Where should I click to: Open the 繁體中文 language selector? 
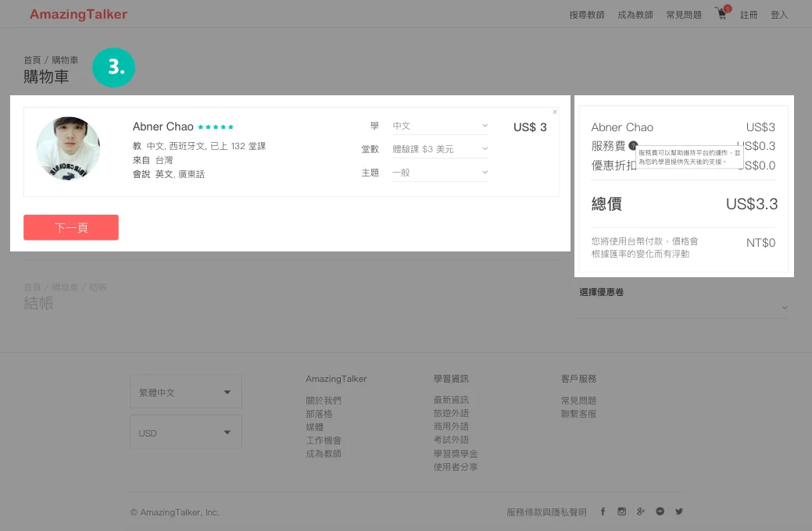click(x=186, y=392)
